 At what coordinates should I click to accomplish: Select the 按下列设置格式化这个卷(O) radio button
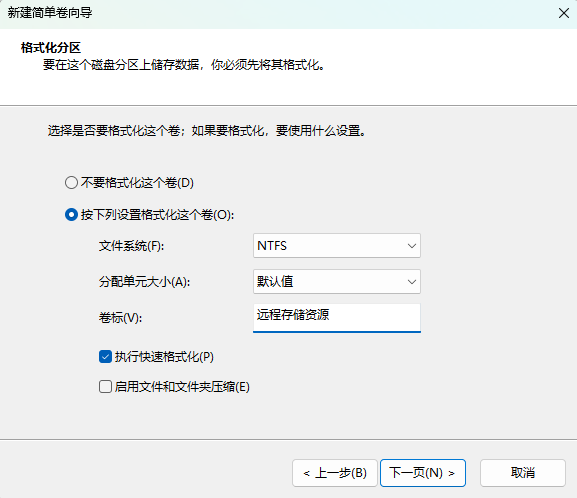point(71,215)
